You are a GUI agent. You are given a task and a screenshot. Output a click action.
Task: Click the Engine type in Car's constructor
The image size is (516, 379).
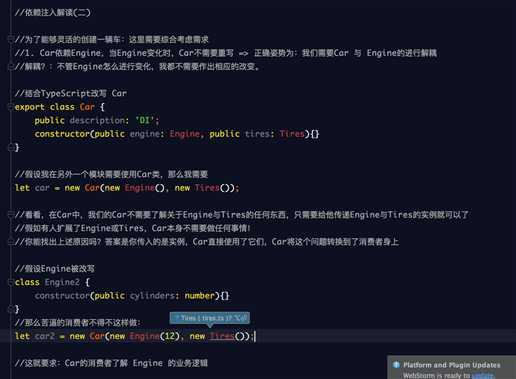pyautogui.click(x=185, y=134)
